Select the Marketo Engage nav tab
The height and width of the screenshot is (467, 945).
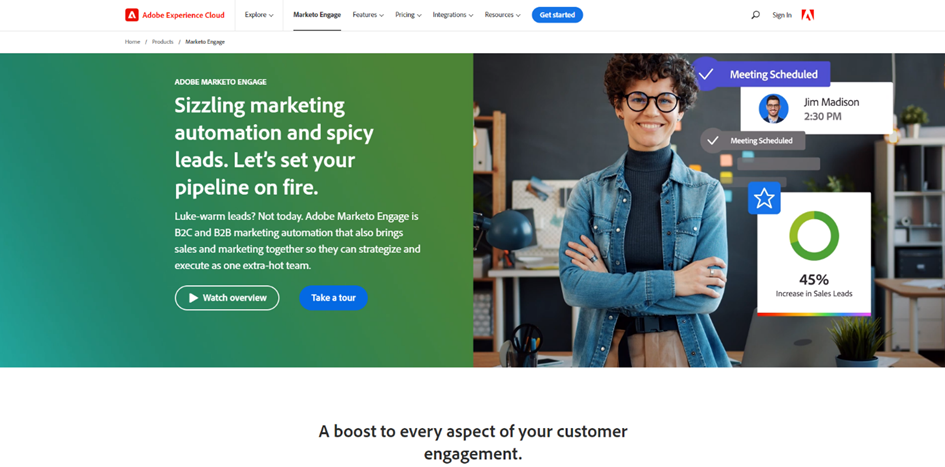[x=317, y=15]
